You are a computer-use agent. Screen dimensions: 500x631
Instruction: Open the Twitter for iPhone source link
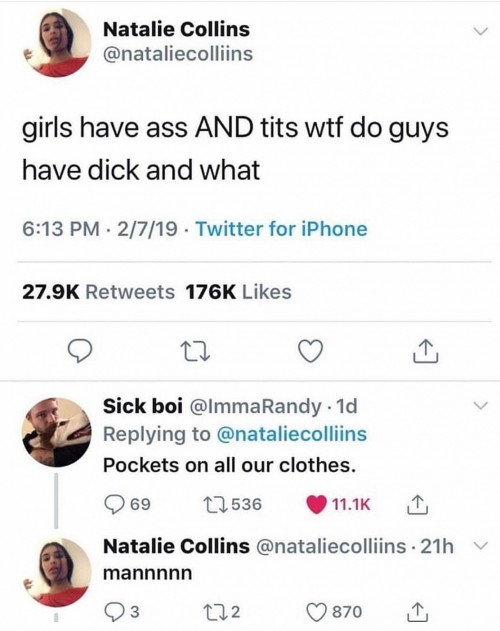pyautogui.click(x=281, y=229)
